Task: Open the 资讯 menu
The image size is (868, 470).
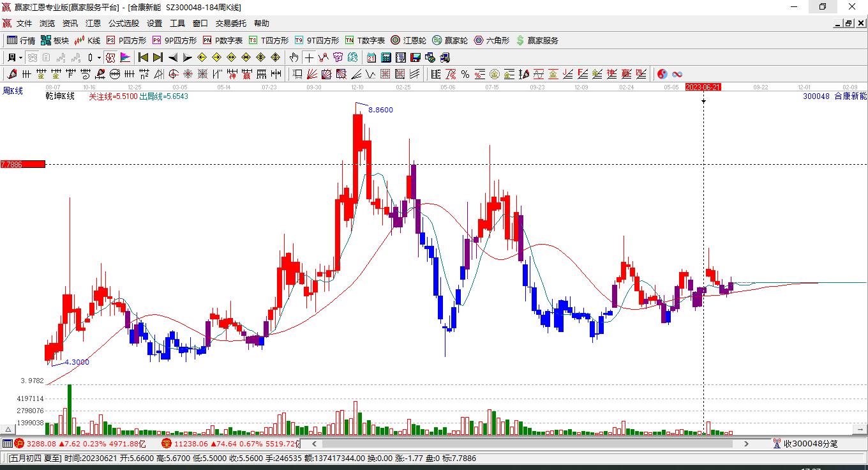Action: coord(70,24)
